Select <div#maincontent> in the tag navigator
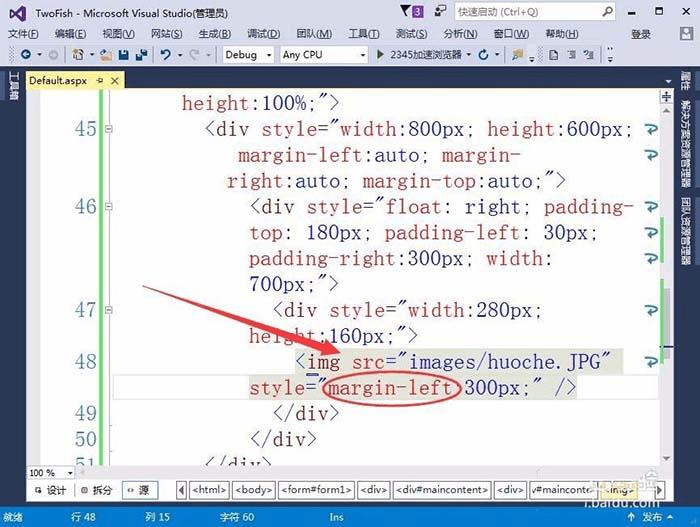 point(442,490)
